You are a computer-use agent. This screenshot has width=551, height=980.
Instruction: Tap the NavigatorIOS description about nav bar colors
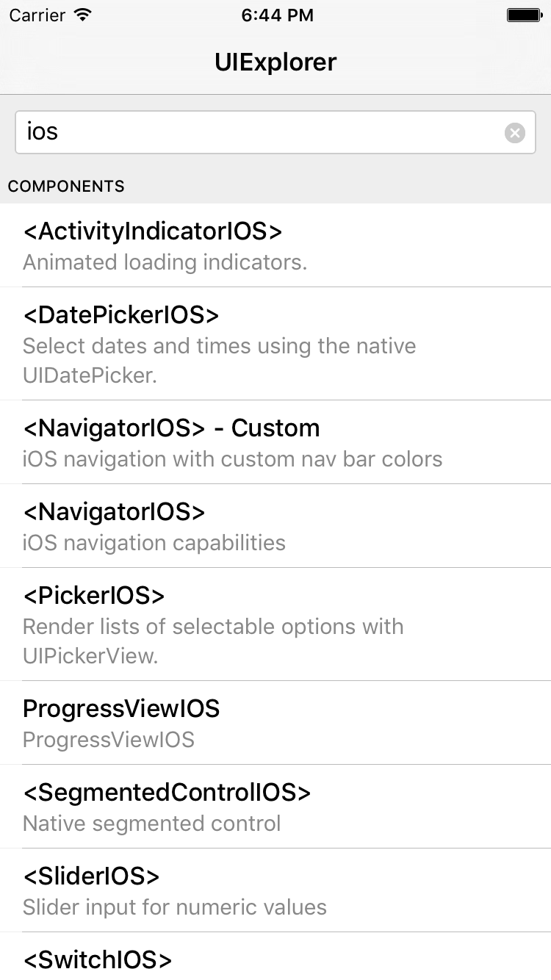click(x=232, y=458)
